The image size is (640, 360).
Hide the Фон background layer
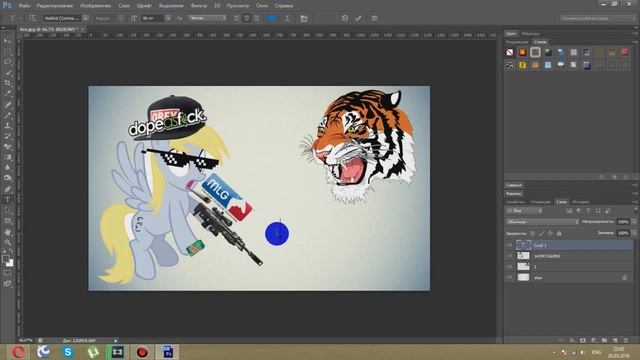[509, 278]
